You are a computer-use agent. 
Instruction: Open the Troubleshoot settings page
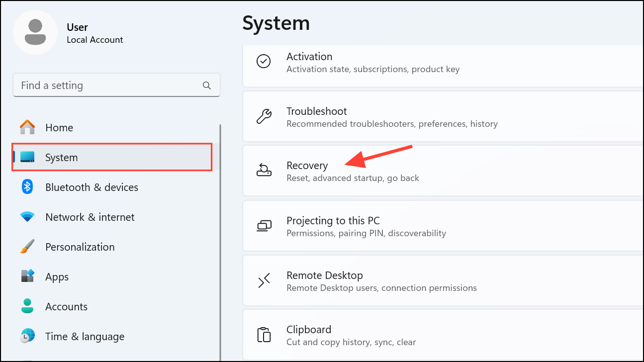pyautogui.click(x=316, y=111)
